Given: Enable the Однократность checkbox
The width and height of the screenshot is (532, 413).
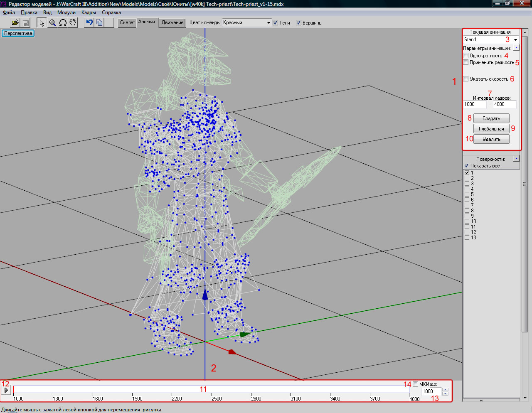Looking at the screenshot, I should pos(466,56).
